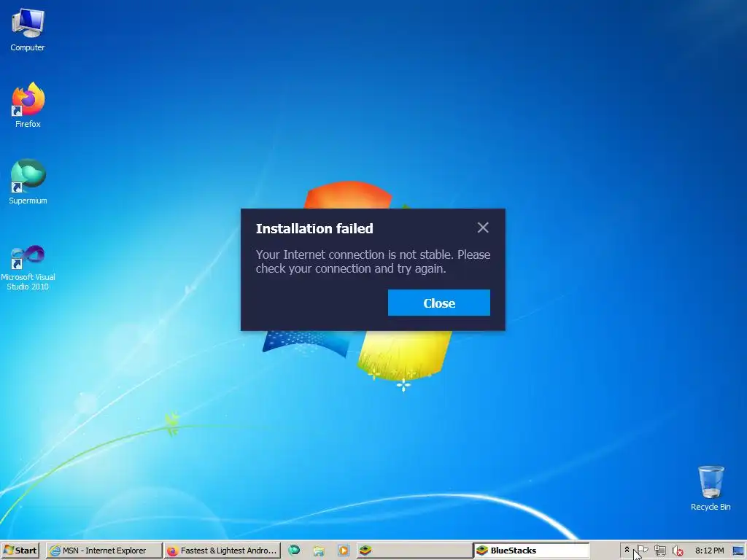The width and height of the screenshot is (747, 560).
Task: Click the Show desktop tray icon
Action: [x=738, y=551]
